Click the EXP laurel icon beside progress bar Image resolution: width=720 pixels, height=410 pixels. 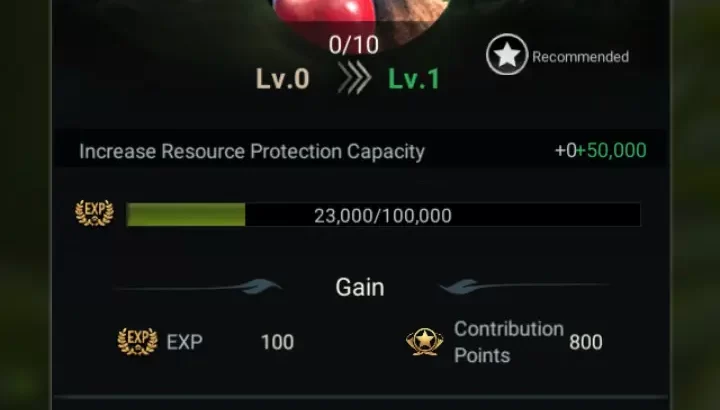click(94, 213)
